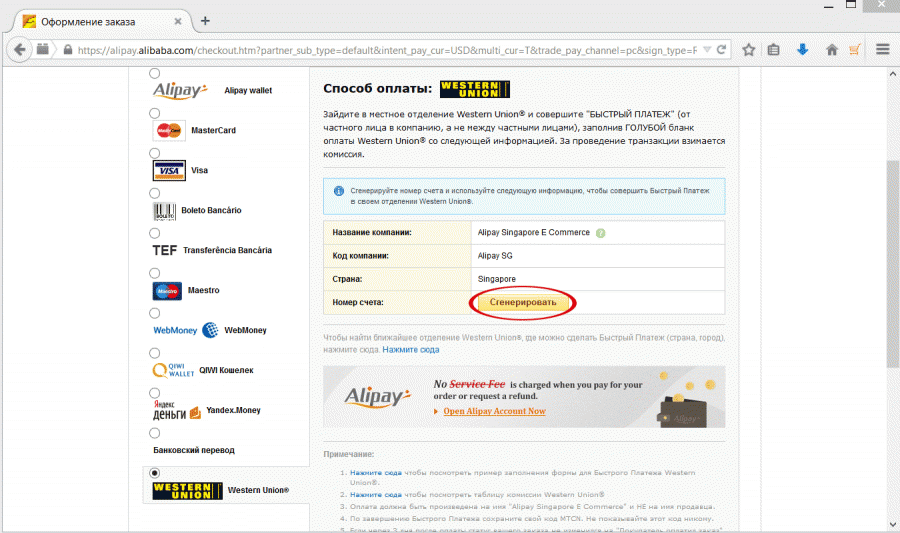The height and width of the screenshot is (533, 900).
Task: Click the Western Union logo next to Способ оплаты
Action: pos(475,89)
